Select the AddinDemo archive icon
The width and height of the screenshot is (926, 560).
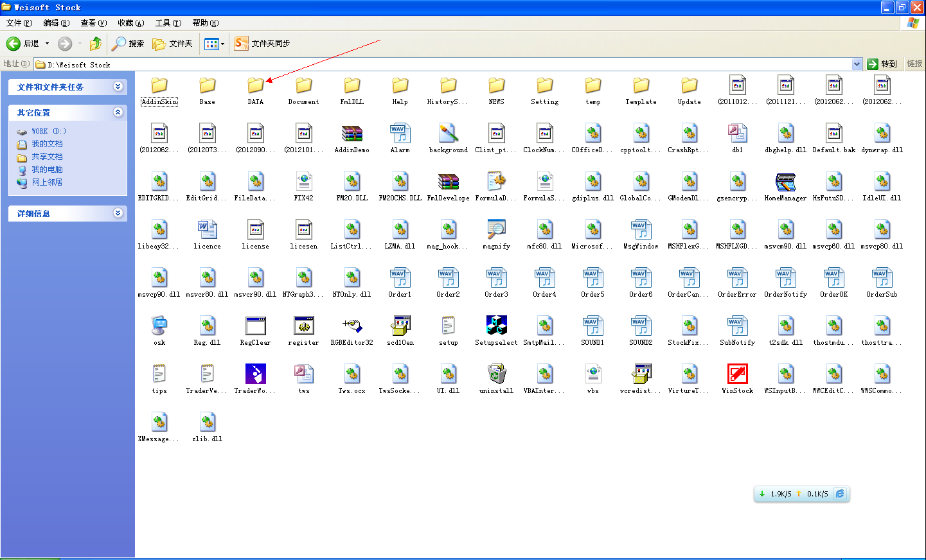point(352,134)
